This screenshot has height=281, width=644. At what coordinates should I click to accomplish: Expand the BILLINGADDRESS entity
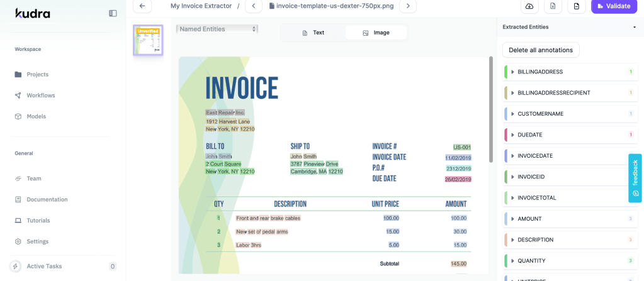512,72
